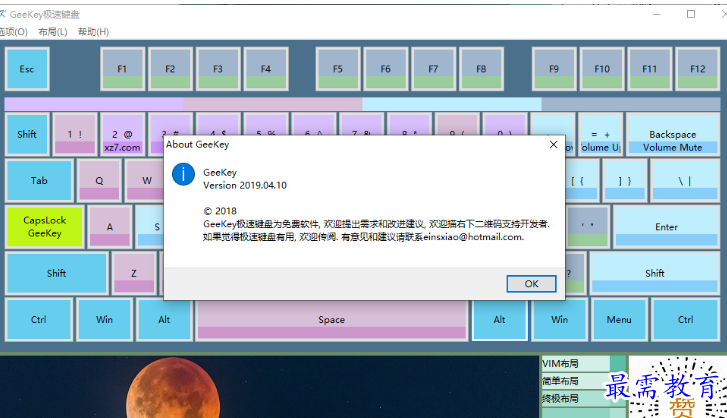Viewport: 727px width, 418px height.
Task: Click the S key
Action: click(150, 227)
